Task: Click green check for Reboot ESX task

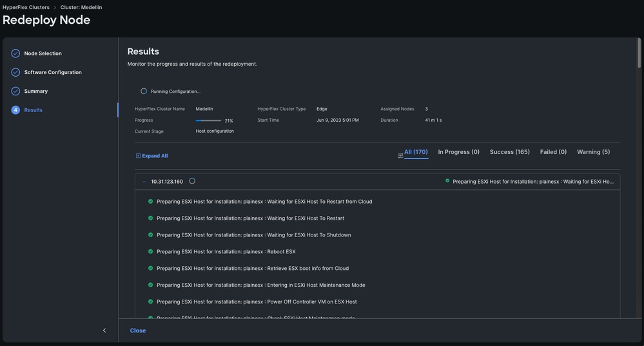Action: (150, 251)
